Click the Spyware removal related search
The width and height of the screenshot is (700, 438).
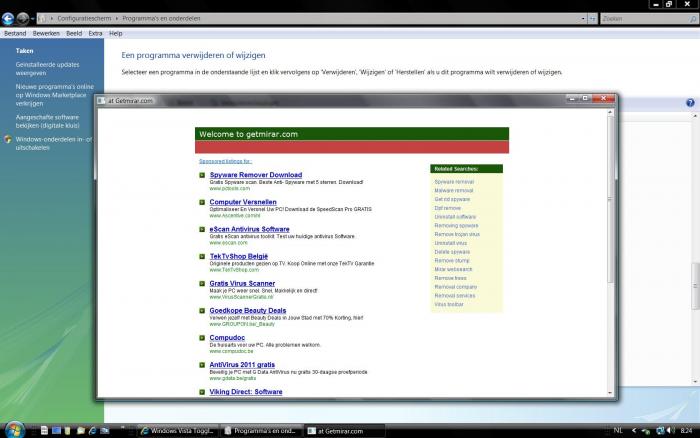[454, 182]
